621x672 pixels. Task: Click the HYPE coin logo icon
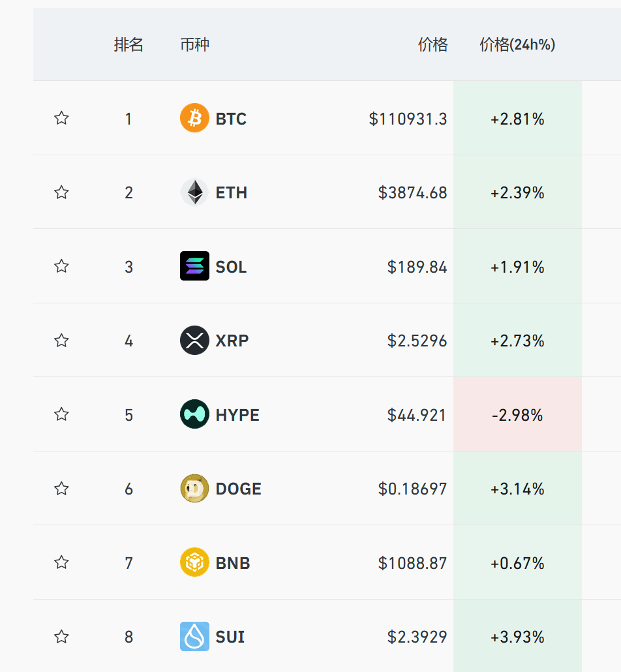click(194, 414)
